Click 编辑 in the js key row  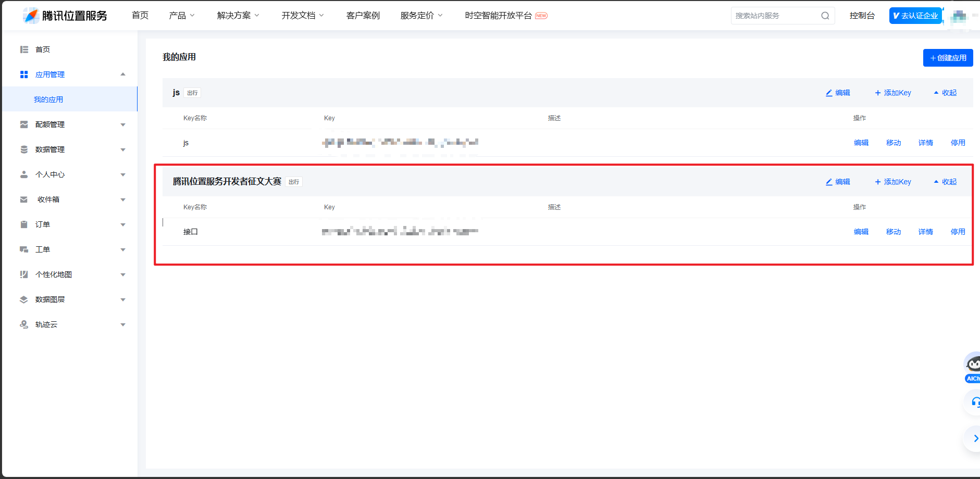pos(861,143)
